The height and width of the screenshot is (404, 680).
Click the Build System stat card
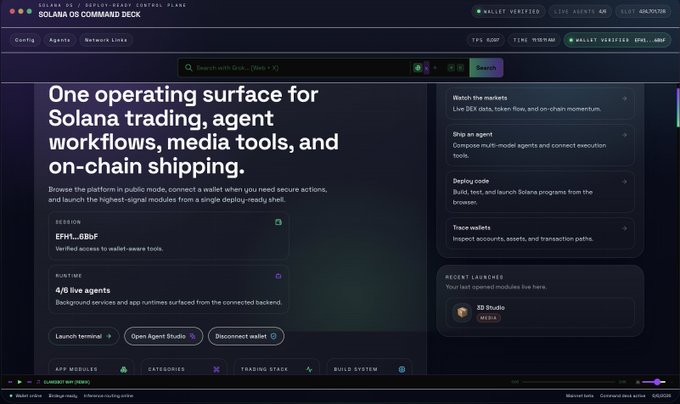369,367
